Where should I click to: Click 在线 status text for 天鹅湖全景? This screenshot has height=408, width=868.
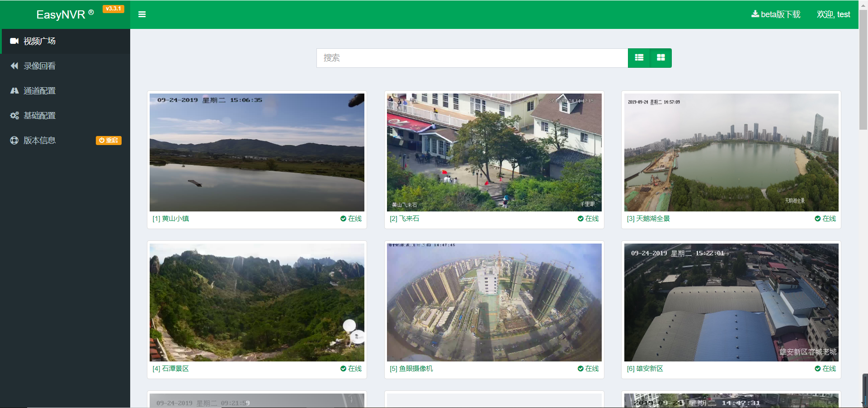829,219
